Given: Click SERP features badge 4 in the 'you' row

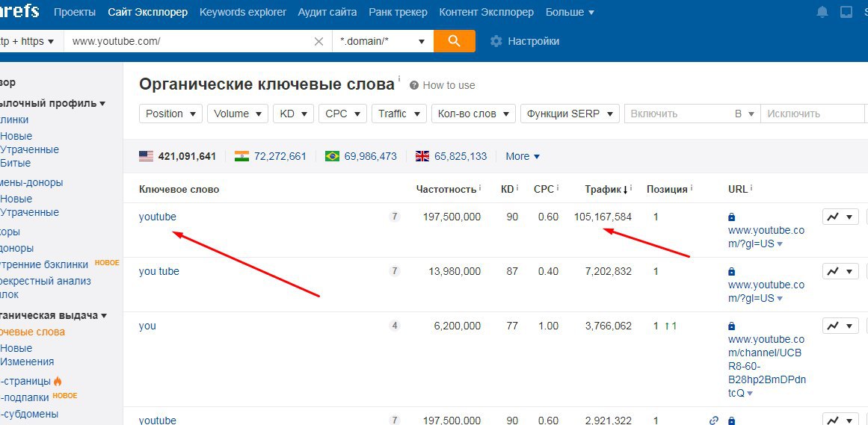Looking at the screenshot, I should [395, 326].
